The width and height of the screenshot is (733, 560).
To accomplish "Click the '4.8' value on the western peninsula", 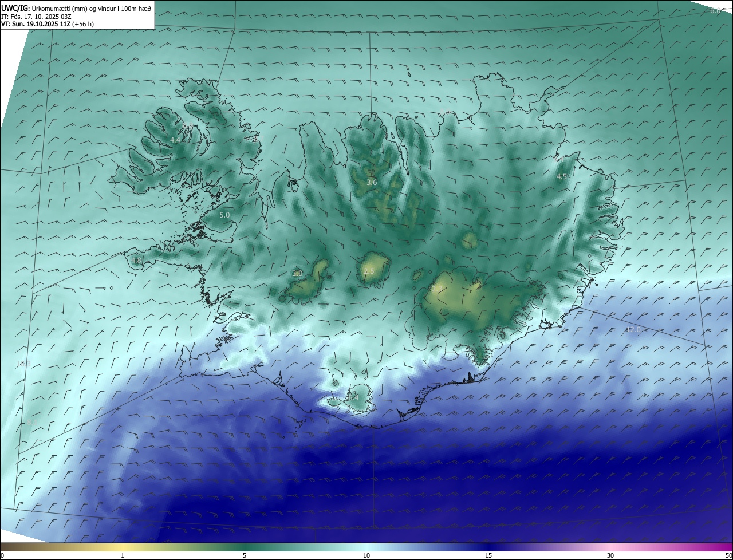I will click(136, 261).
